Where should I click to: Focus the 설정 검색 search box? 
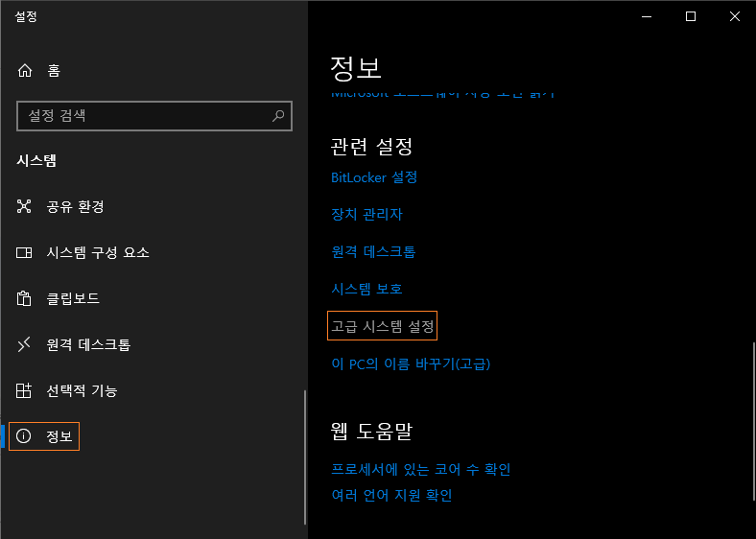[154, 116]
